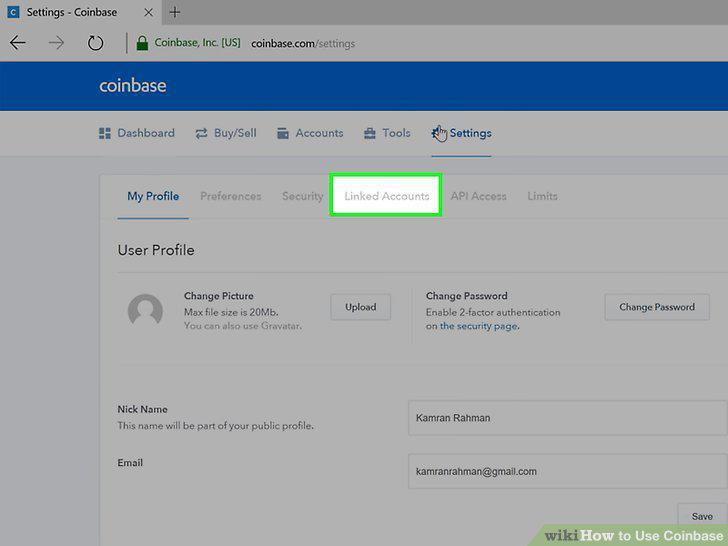The height and width of the screenshot is (546, 728).
Task: Switch to the API Access tab
Action: tap(478, 196)
